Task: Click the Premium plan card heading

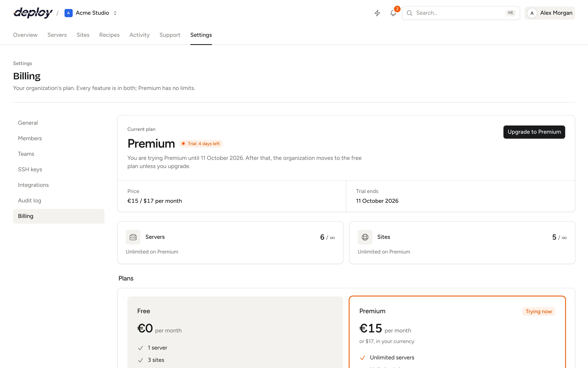Action: pos(372,311)
